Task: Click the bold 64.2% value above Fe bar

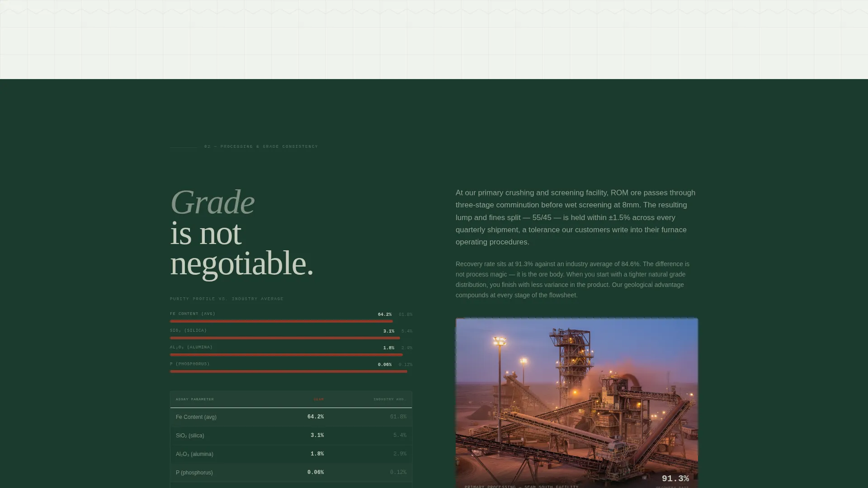Action: click(385, 314)
